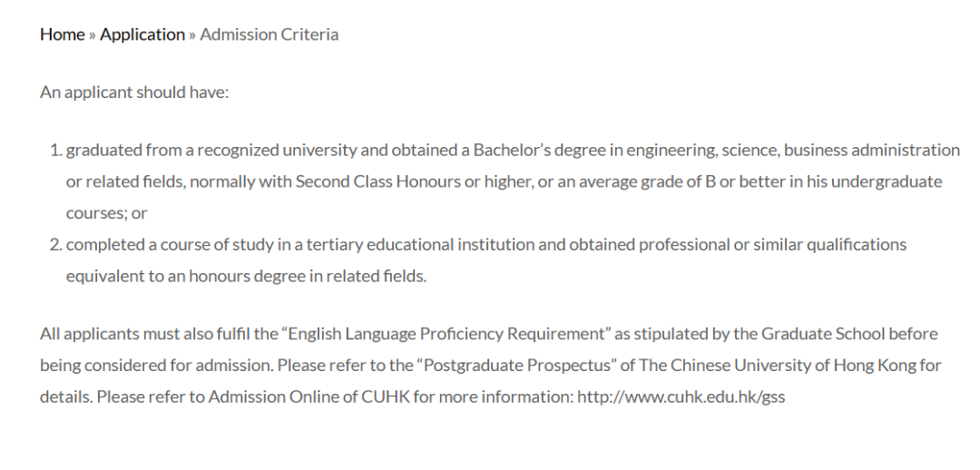Open the Home breadcrumb link
The height and width of the screenshot is (470, 980).
pyautogui.click(x=62, y=34)
